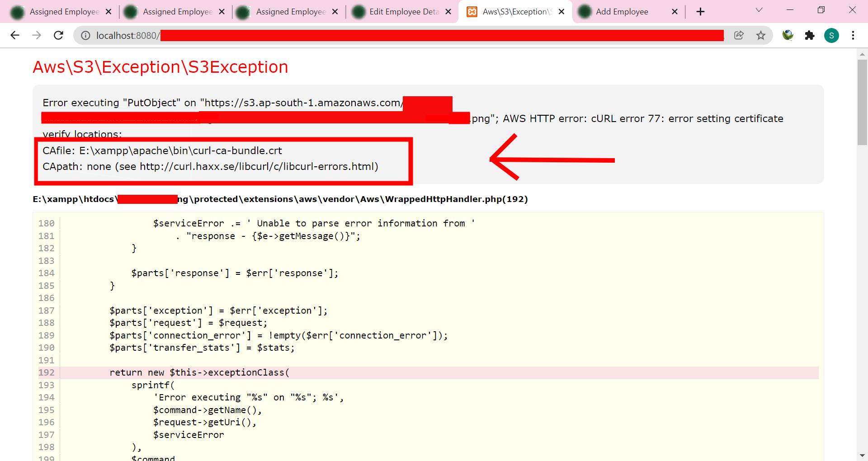Expand the tab search dropdown arrow
868x461 pixels.
(759, 10)
